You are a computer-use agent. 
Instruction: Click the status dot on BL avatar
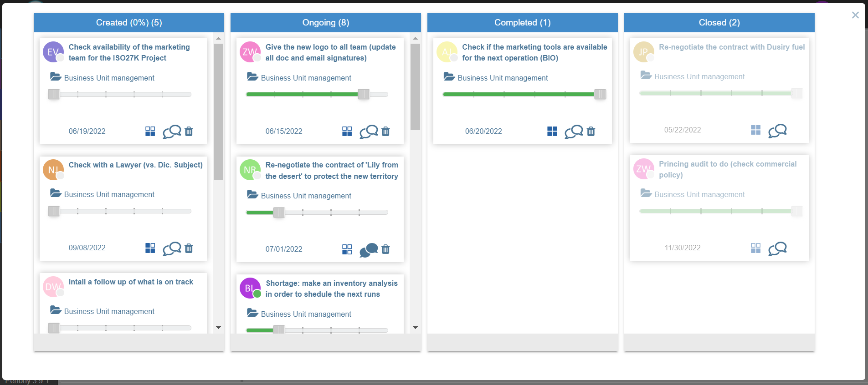(x=257, y=294)
